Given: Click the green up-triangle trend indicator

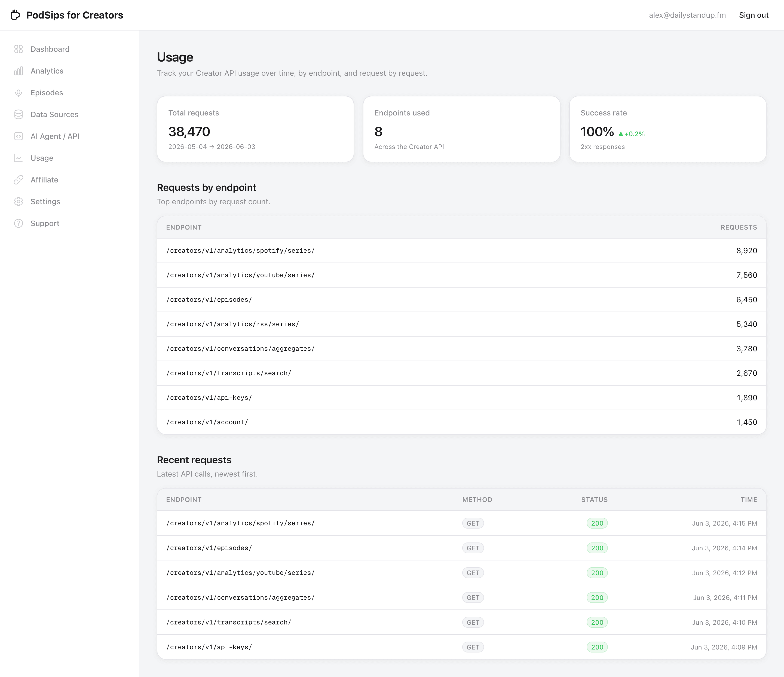Looking at the screenshot, I should click(621, 134).
